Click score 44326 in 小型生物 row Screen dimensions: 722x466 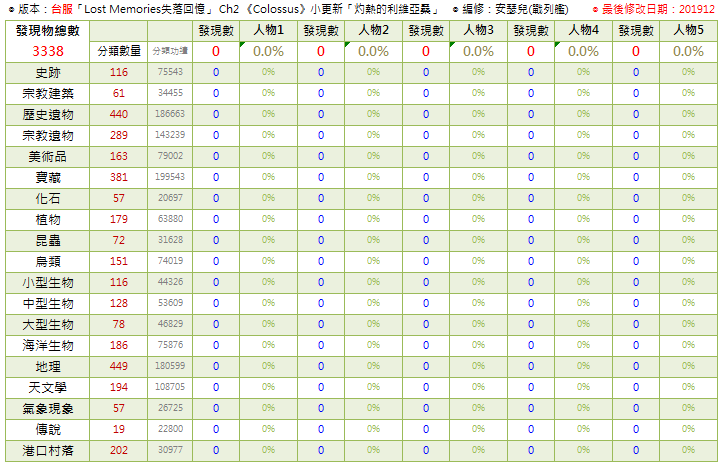point(170,282)
